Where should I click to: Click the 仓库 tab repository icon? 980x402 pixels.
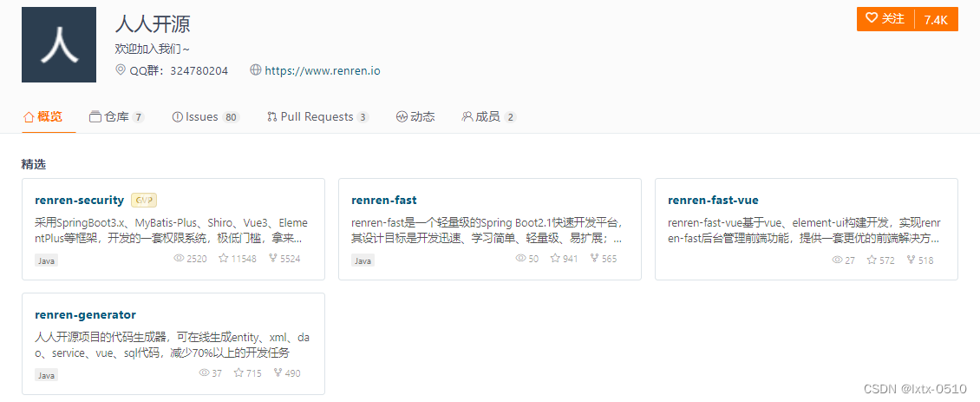(x=95, y=116)
